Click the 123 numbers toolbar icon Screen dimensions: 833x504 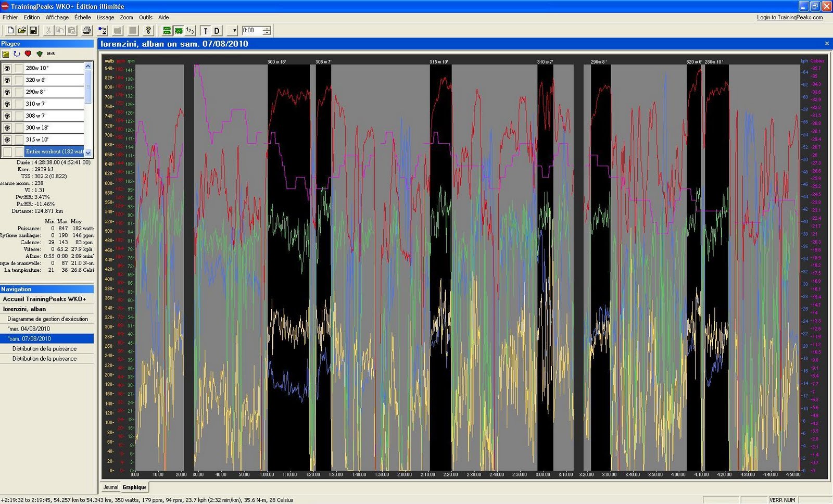(x=190, y=31)
